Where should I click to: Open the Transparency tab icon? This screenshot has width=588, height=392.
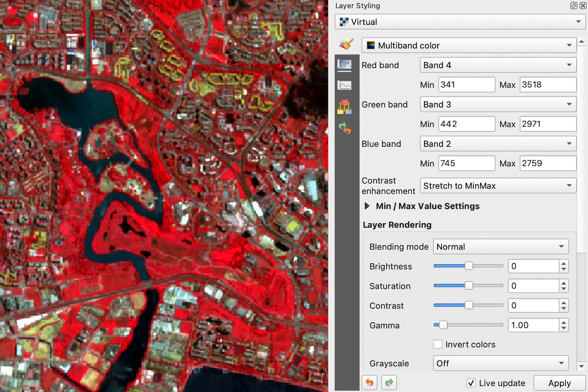(x=344, y=66)
